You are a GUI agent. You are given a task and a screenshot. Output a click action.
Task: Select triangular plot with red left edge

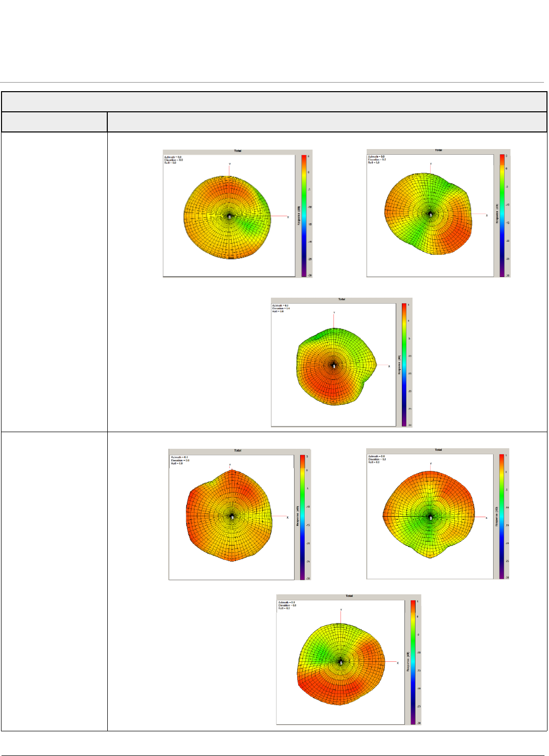(240, 514)
